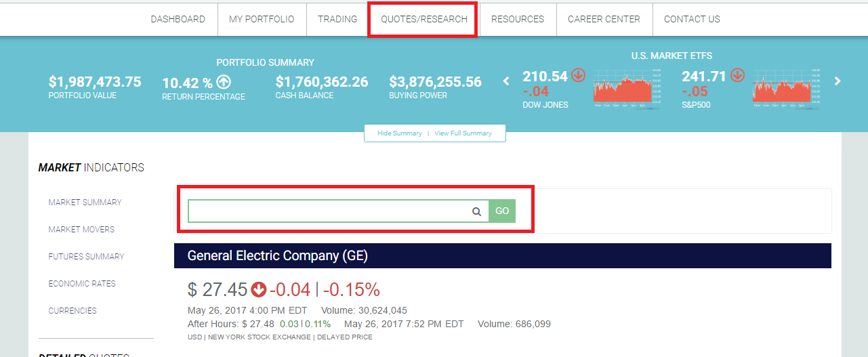Click the -0.15% change value
This screenshot has height=357, width=868.
[x=351, y=290]
